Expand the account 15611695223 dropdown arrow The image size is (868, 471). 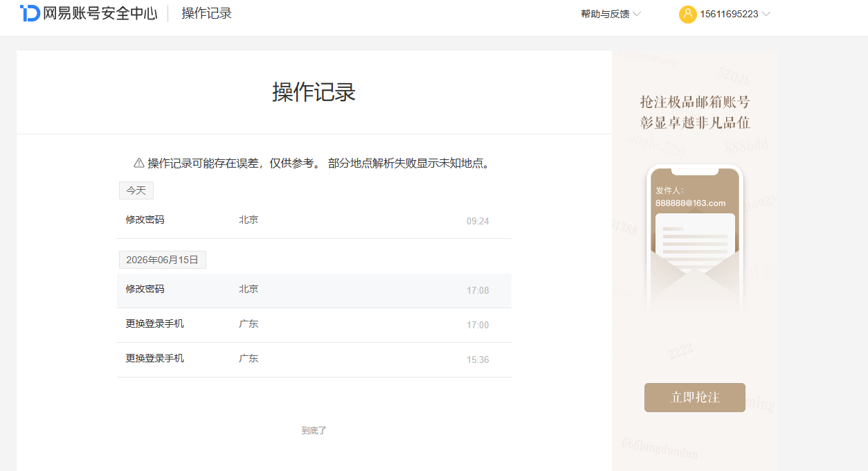point(766,14)
